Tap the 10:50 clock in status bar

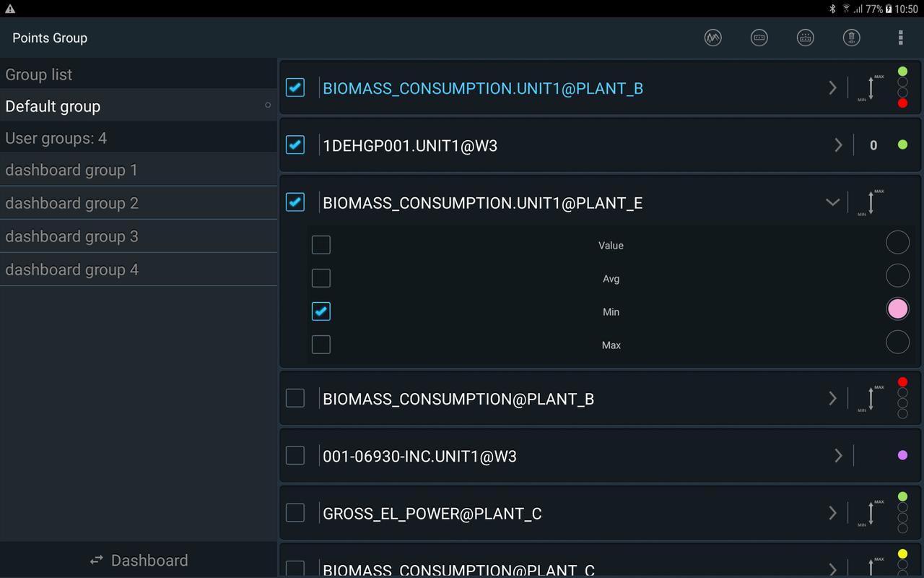pos(907,9)
